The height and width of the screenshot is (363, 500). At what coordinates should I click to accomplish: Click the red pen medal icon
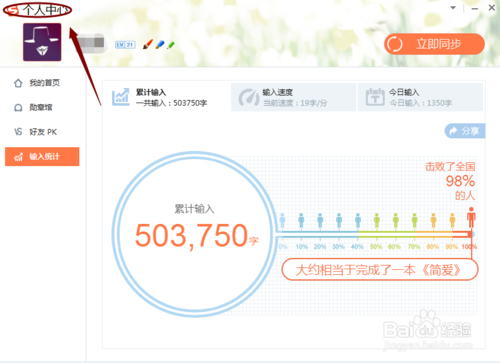pos(148,44)
